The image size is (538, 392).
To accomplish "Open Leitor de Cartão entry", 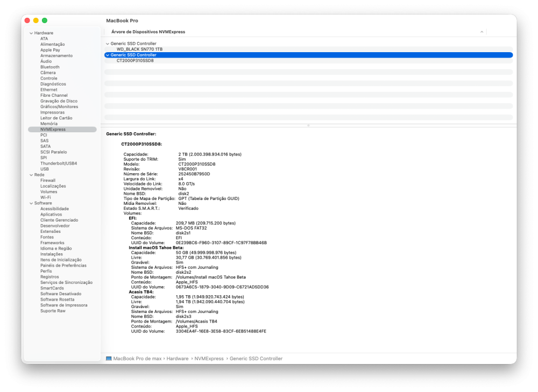I will (56, 118).
